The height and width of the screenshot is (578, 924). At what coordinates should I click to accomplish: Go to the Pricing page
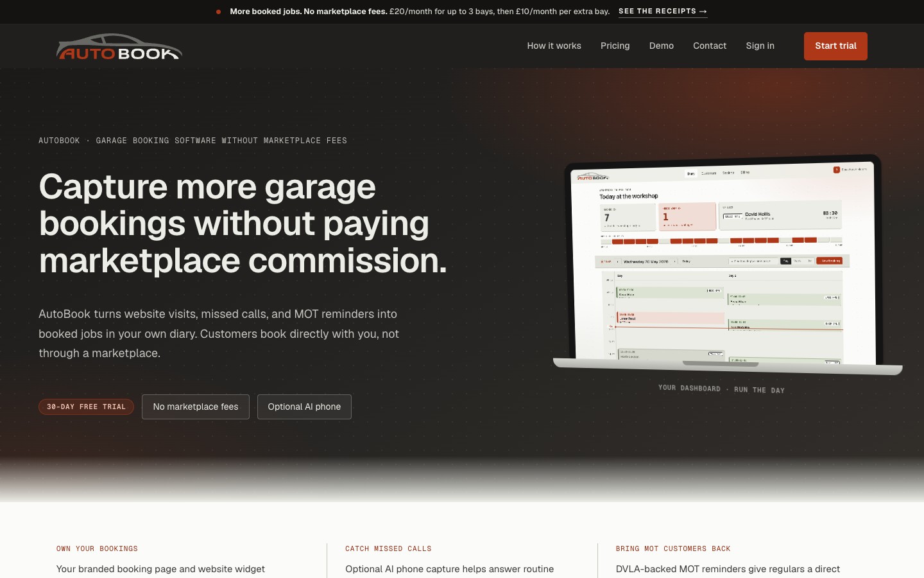(615, 46)
